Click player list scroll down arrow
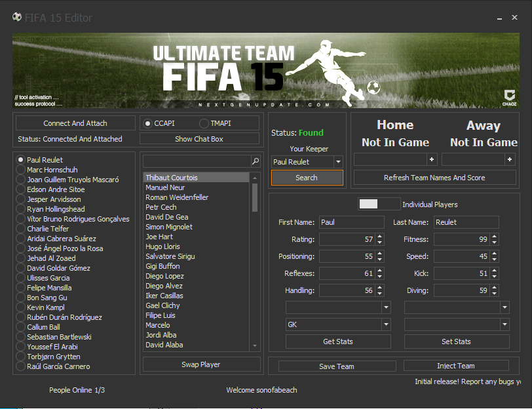This screenshot has width=532, height=409. [x=255, y=346]
